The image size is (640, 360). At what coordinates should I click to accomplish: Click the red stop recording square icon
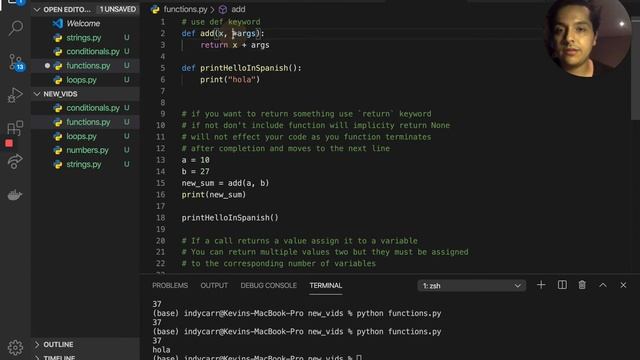9,143
